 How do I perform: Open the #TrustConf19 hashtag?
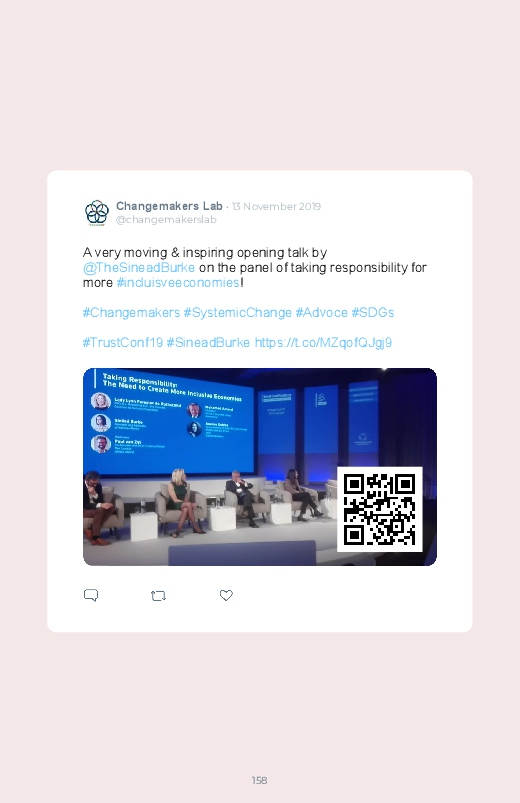tap(122, 343)
